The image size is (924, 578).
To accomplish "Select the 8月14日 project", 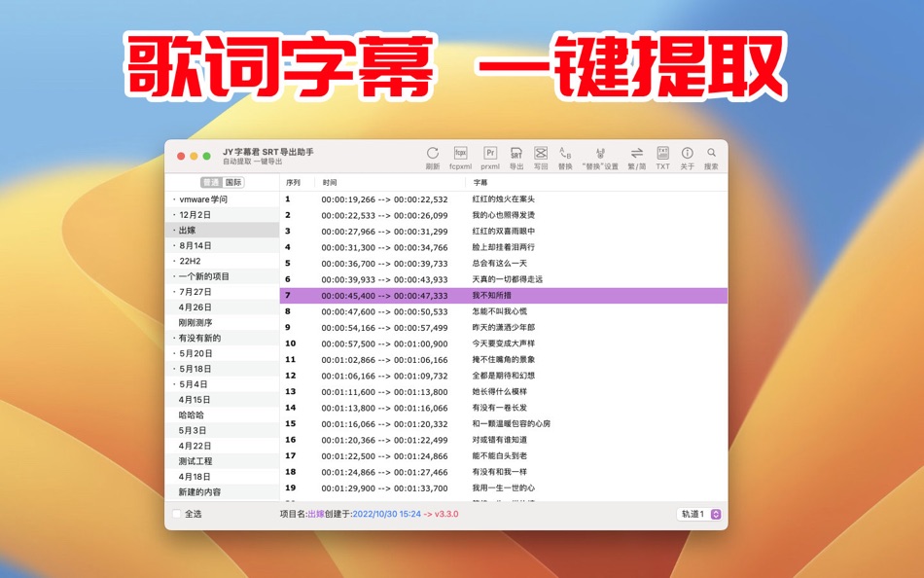I will (x=222, y=245).
